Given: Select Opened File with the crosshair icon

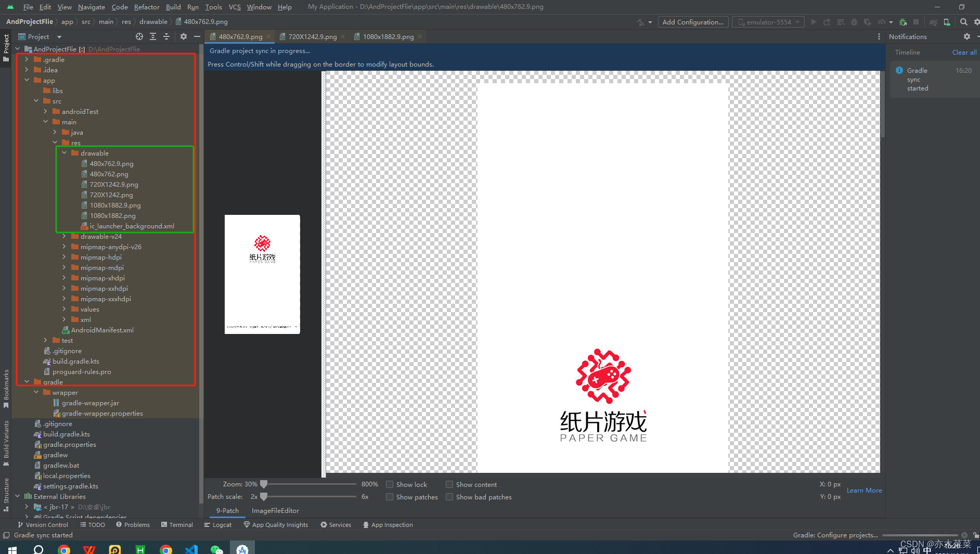Looking at the screenshot, I should [x=139, y=37].
